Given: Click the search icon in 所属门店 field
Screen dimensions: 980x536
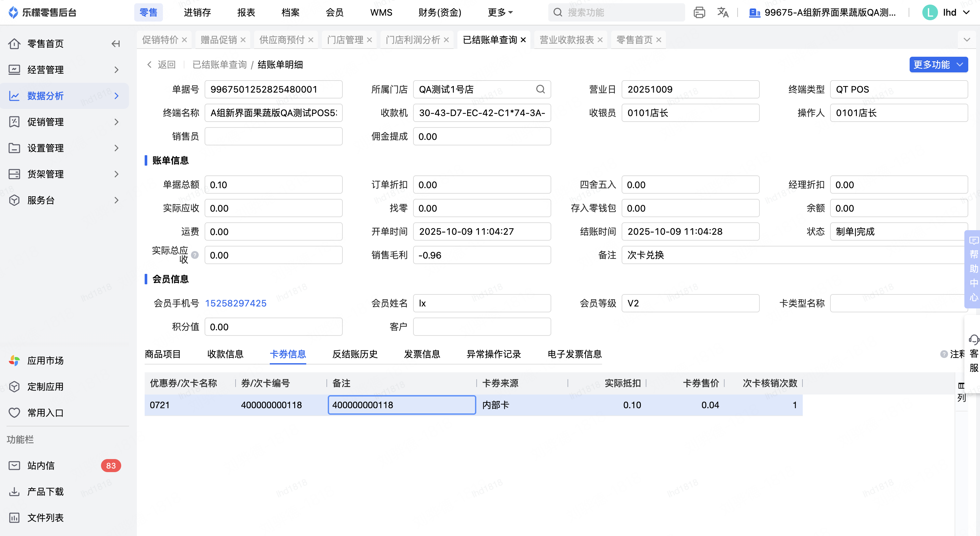Looking at the screenshot, I should coord(540,89).
